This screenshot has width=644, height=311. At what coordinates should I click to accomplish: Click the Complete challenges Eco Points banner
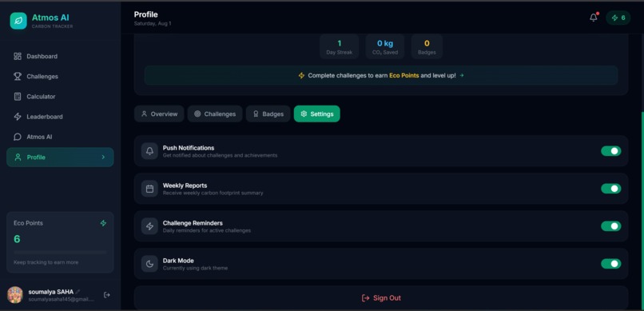[x=381, y=76]
